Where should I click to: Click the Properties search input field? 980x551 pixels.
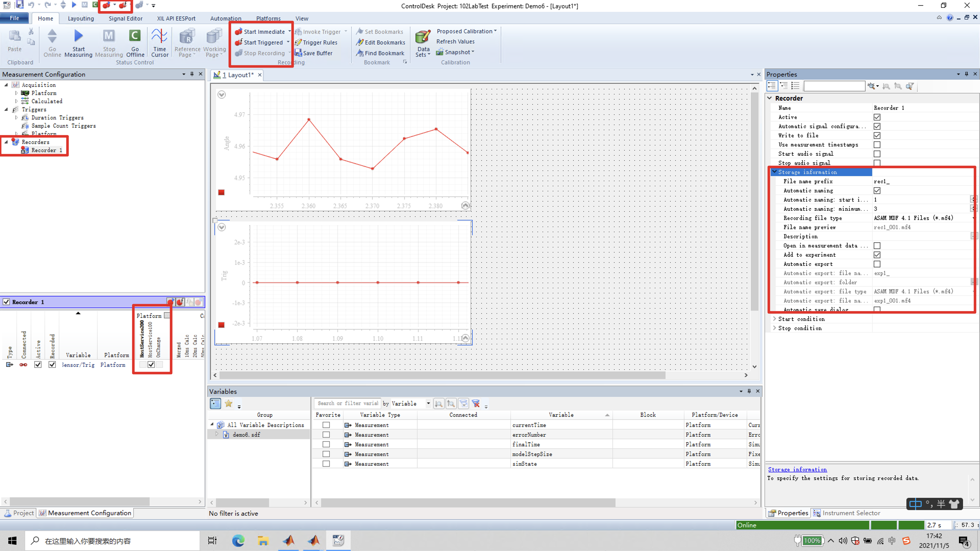point(834,86)
